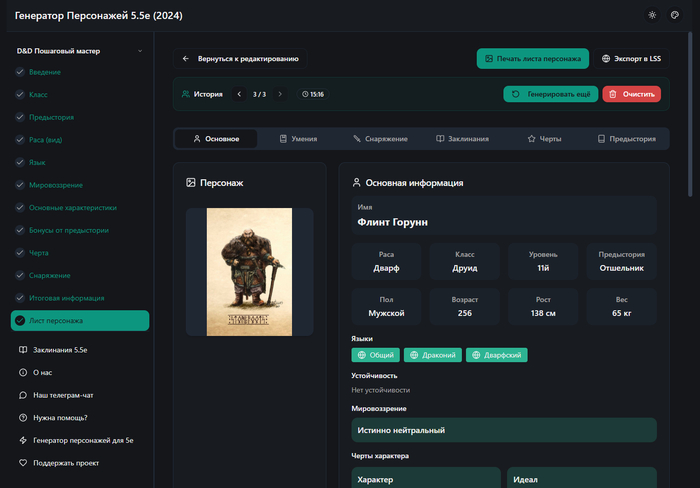Click the Поддержать проект heart icon
The width and height of the screenshot is (700, 488).
(22, 463)
